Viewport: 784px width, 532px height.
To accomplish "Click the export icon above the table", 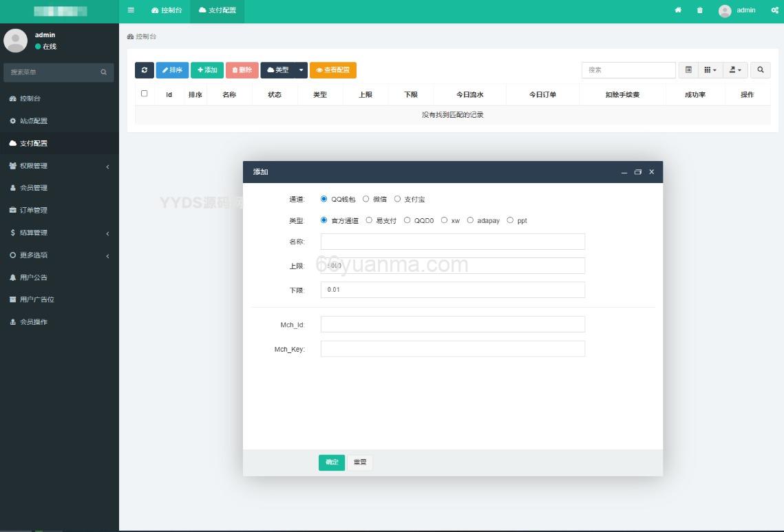I will coord(734,70).
